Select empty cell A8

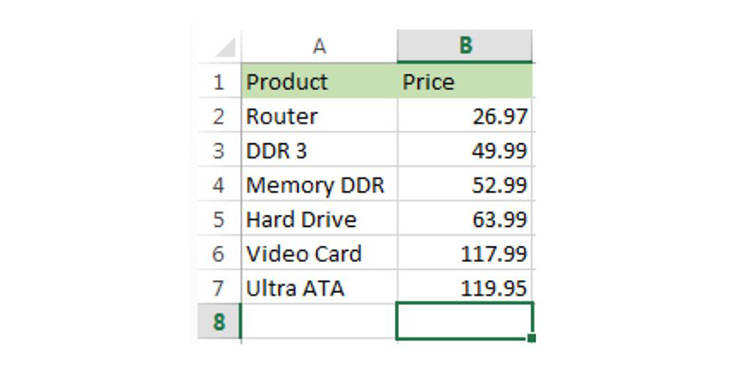tap(319, 321)
